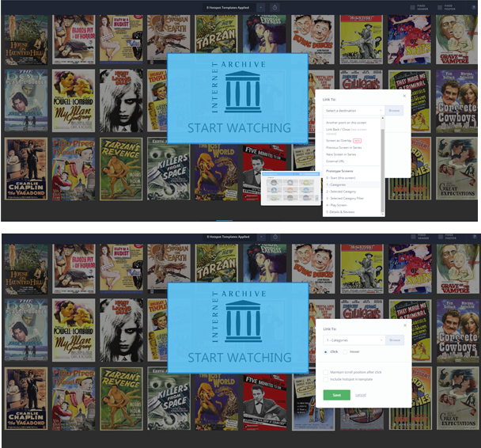Click '0 Hotspot Templates Applied' in upper screenshot
Image resolution: width=481 pixels, height=448 pixels.
[228, 8]
